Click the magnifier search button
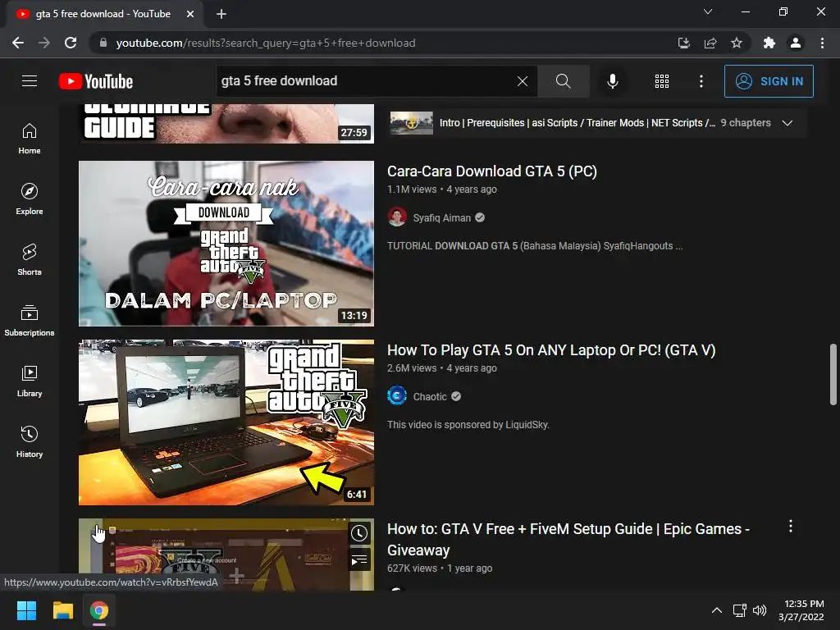This screenshot has height=630, width=840. click(563, 81)
